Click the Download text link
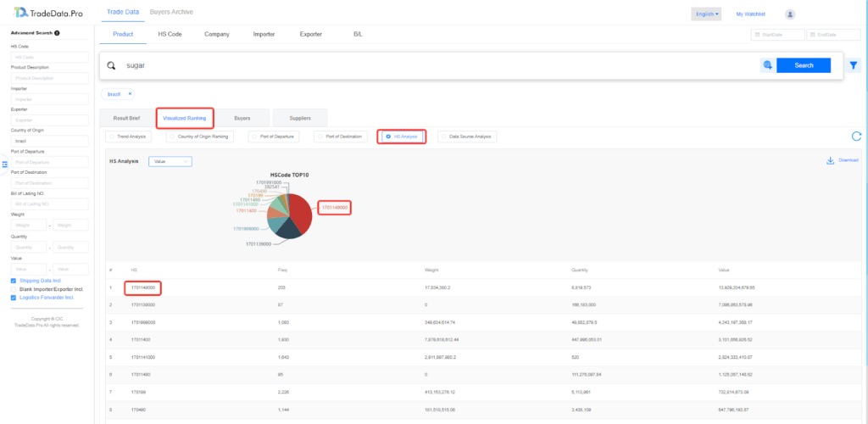The width and height of the screenshot is (868, 424). pyautogui.click(x=848, y=160)
